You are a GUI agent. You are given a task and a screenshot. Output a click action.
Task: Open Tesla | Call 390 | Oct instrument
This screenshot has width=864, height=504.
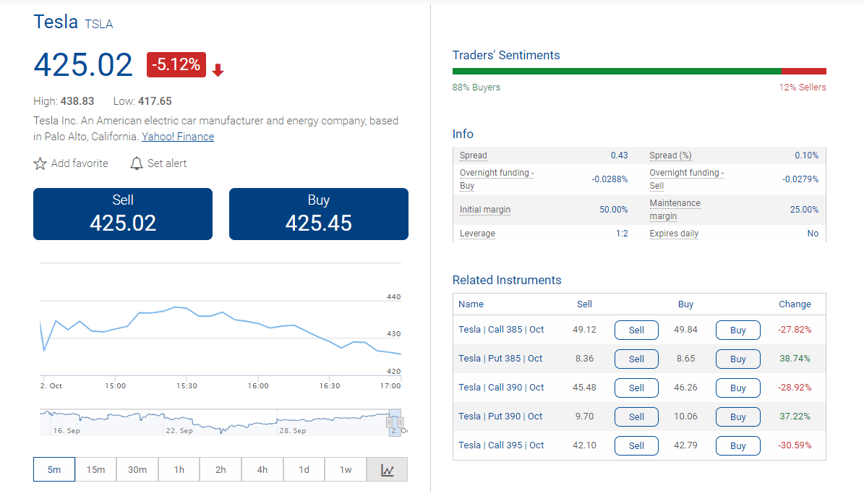coord(501,388)
